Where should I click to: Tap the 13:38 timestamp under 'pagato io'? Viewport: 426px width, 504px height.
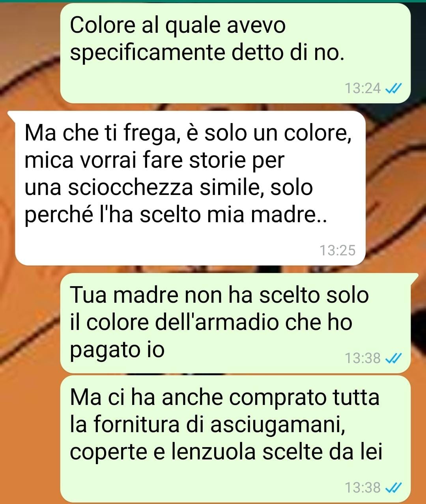click(363, 358)
